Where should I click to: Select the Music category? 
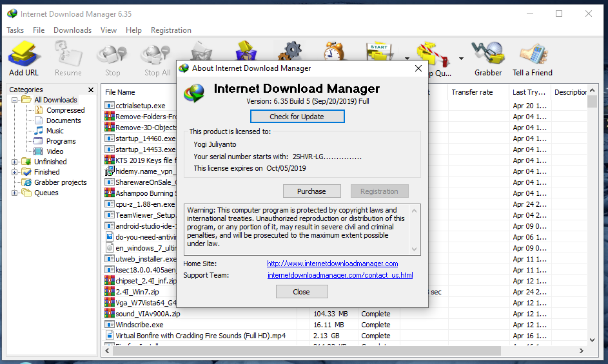click(55, 131)
